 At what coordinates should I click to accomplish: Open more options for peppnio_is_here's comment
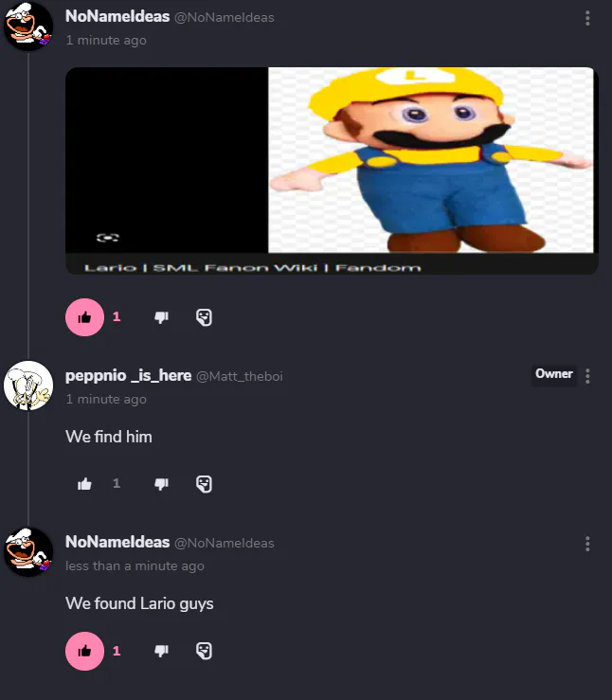pos(587,376)
